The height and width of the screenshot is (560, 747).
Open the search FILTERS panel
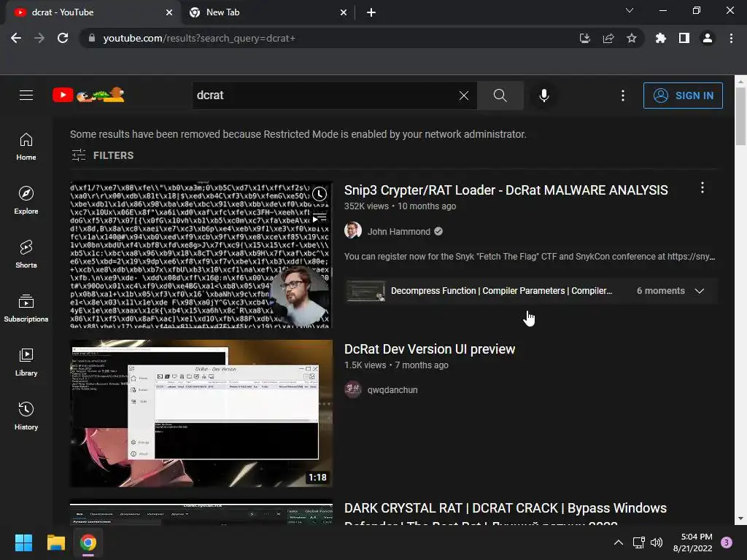click(x=102, y=155)
